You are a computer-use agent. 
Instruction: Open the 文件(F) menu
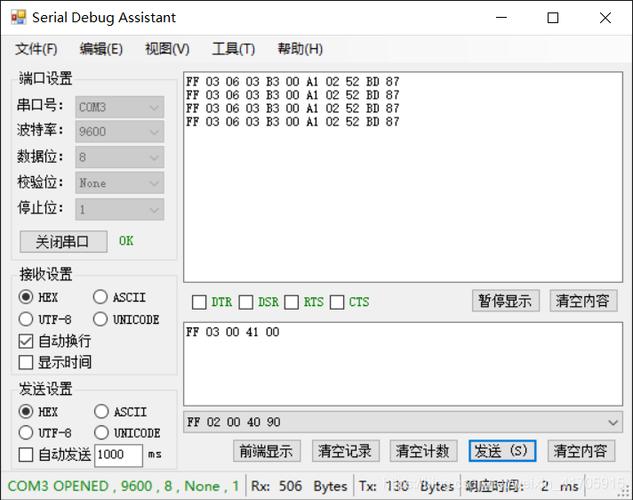(36, 49)
